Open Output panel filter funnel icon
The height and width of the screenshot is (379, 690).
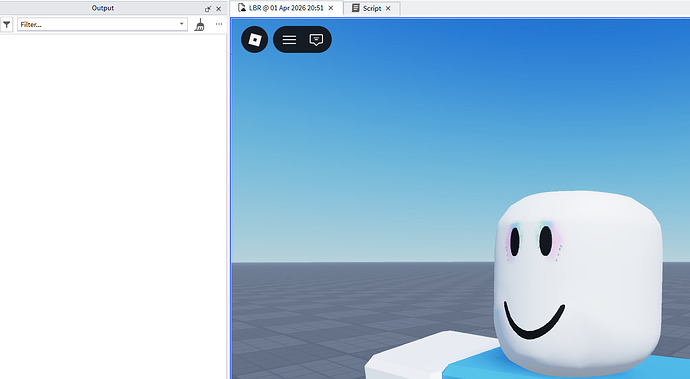7,25
